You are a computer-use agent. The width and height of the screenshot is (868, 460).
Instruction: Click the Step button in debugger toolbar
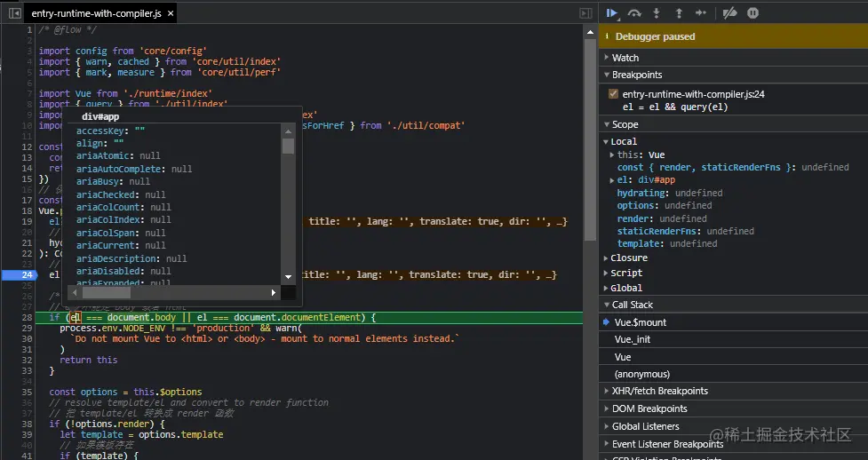[x=701, y=13]
